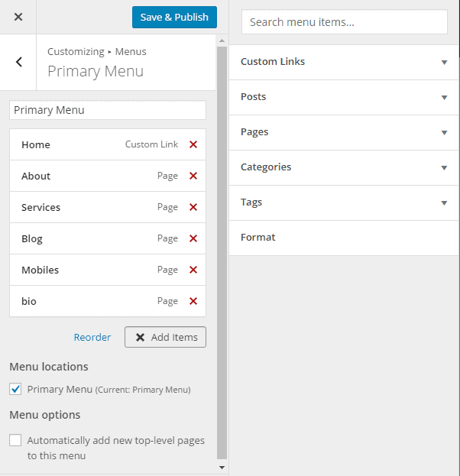The image size is (460, 476).
Task: Click the Reorder link
Action: click(x=92, y=337)
